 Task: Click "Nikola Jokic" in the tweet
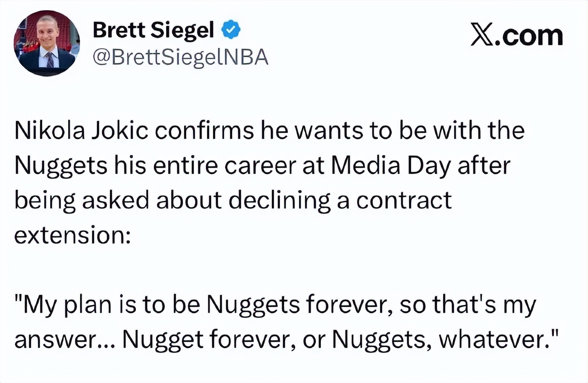point(81,131)
